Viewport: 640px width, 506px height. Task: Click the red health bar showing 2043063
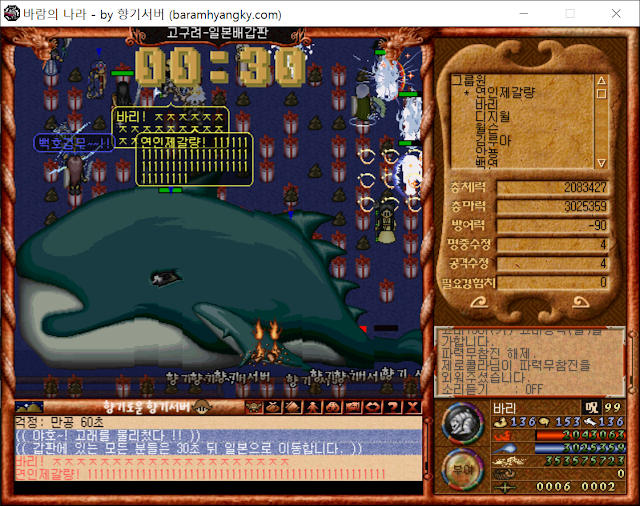point(580,435)
